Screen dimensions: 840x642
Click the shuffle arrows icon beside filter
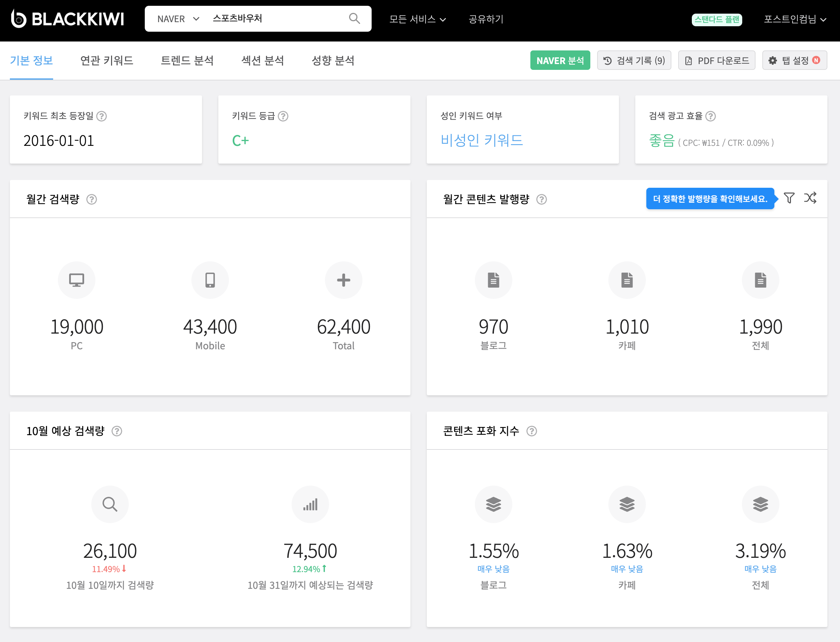pyautogui.click(x=810, y=198)
